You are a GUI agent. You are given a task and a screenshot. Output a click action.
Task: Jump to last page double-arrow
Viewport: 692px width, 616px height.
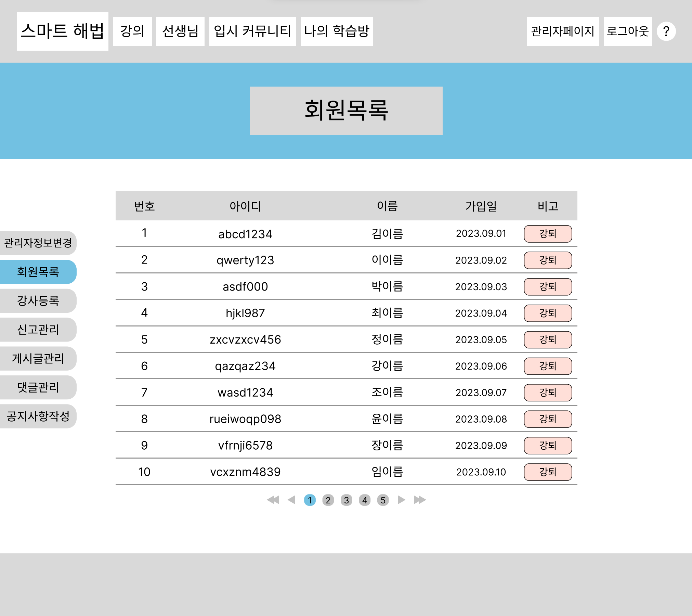[x=420, y=500]
